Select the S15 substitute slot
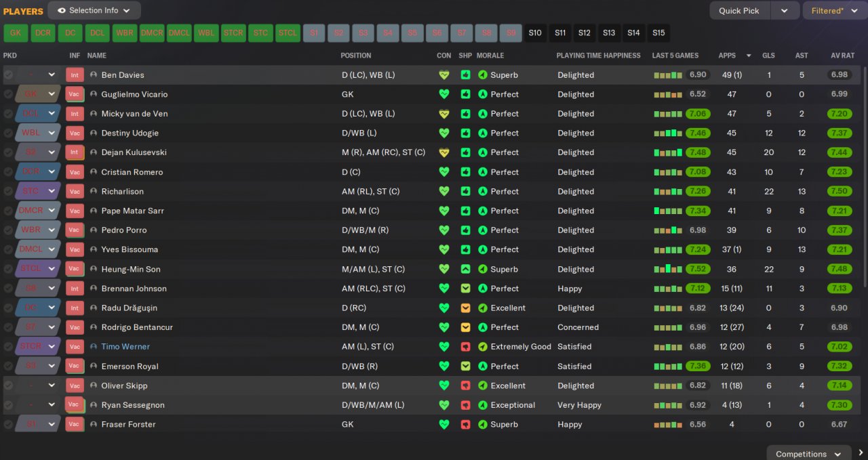The image size is (868, 460). (x=658, y=33)
